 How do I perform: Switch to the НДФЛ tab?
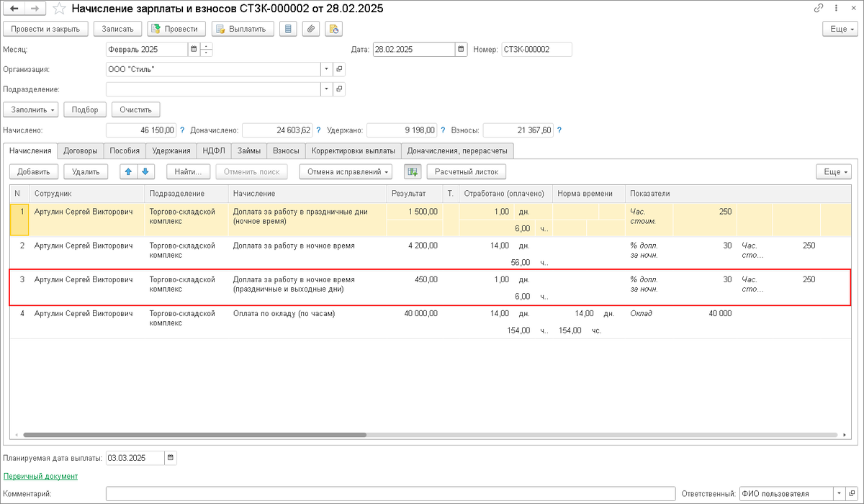pos(214,151)
